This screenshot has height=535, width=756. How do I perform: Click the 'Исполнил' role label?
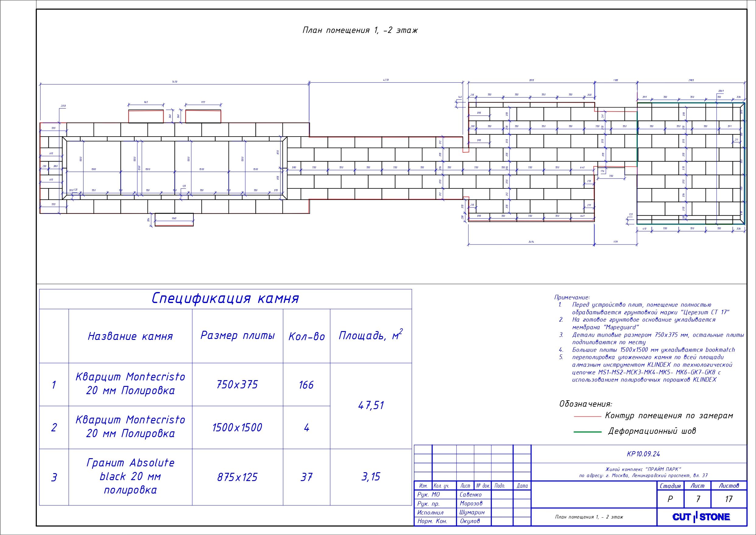pos(430,512)
